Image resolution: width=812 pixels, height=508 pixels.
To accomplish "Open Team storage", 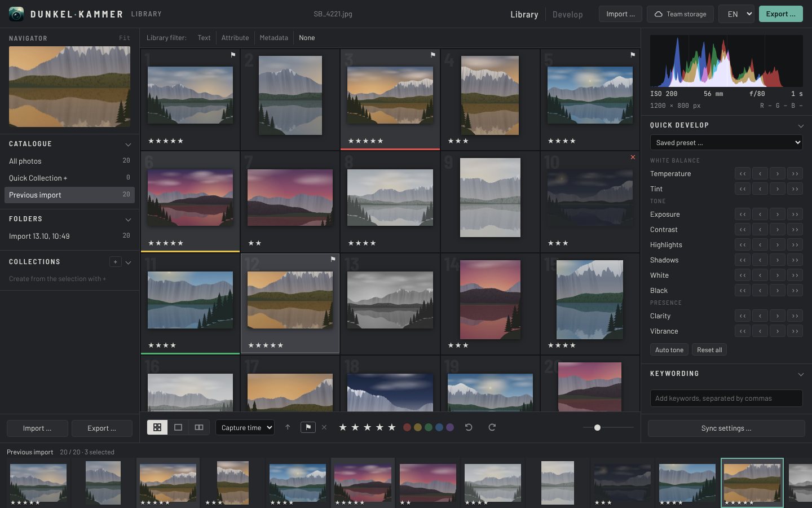I will [x=681, y=14].
